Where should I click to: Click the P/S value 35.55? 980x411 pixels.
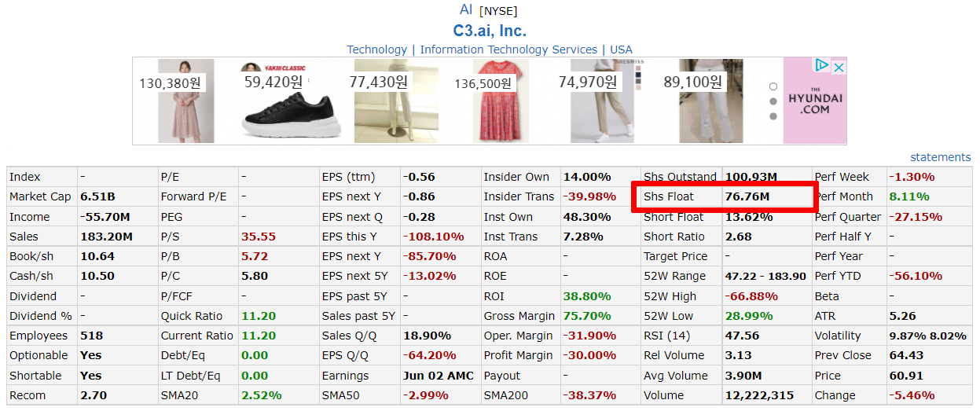coord(259,237)
